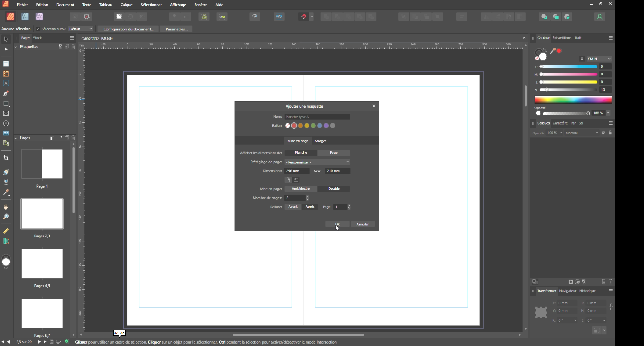Set Mise en page to Ambidextre
This screenshot has height=346, width=644.
301,189
